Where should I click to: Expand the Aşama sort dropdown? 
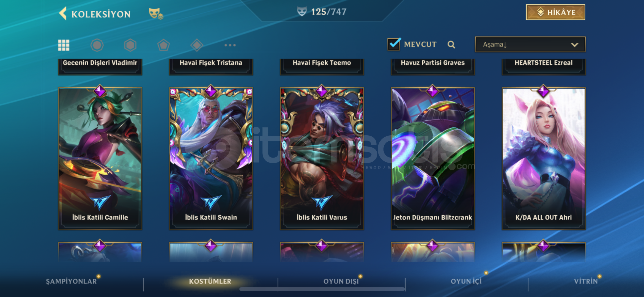(x=530, y=44)
